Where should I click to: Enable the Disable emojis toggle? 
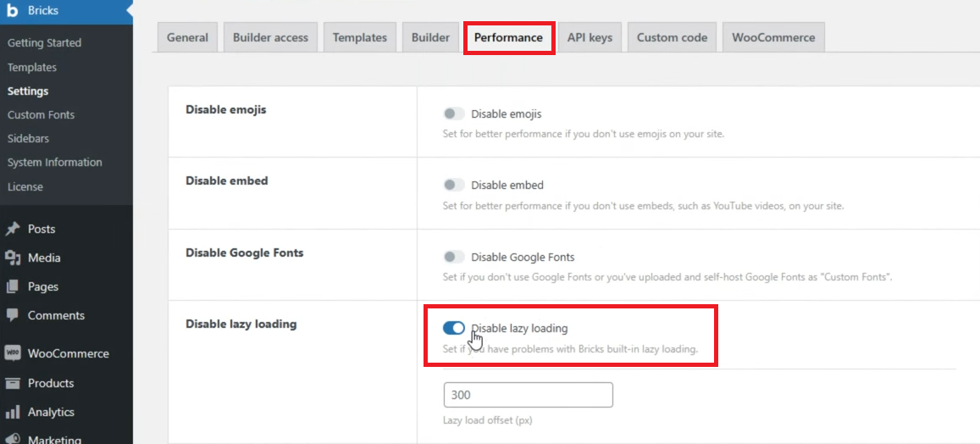click(x=454, y=114)
